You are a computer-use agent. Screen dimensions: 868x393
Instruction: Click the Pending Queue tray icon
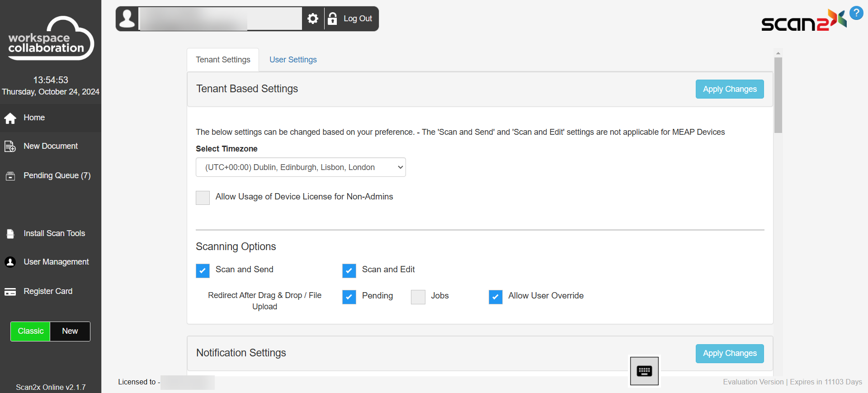(10, 176)
